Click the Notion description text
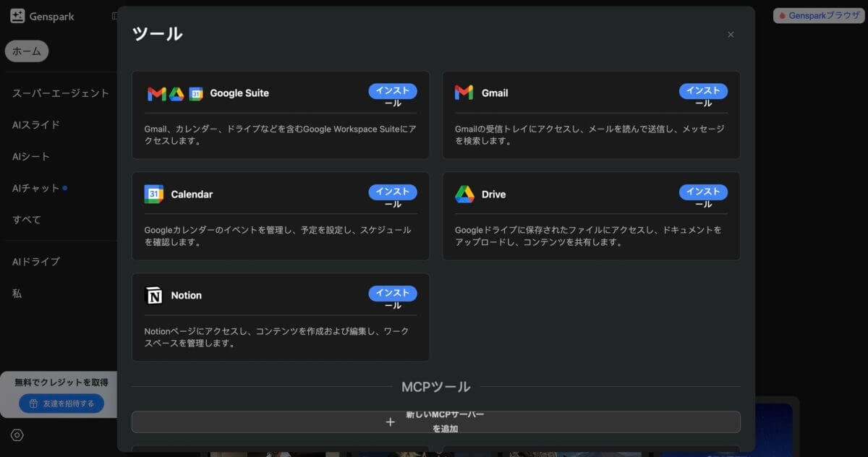Viewport: 868px width, 457px height. [x=276, y=338]
